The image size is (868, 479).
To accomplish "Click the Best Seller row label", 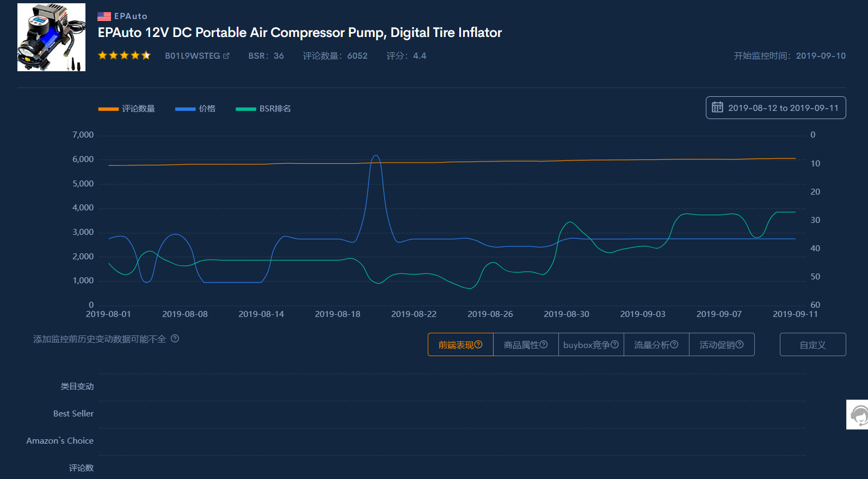I will [73, 413].
